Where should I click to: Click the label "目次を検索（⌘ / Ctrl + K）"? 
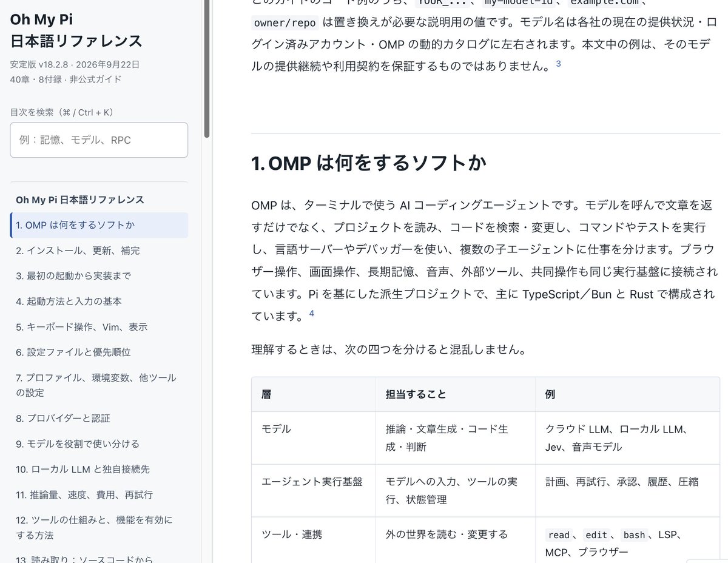(x=62, y=112)
